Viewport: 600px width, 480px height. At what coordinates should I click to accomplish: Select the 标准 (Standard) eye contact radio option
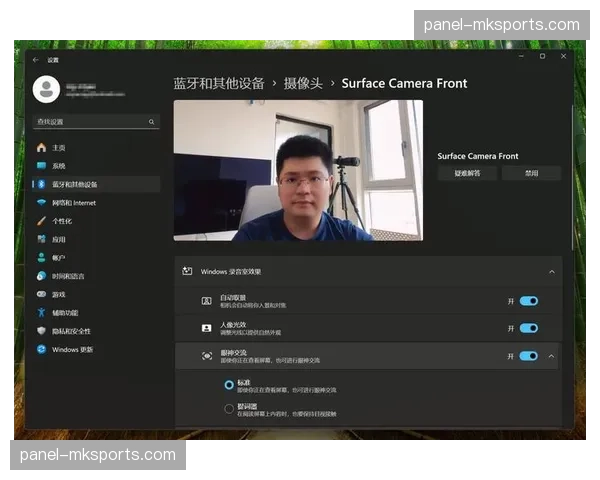point(229,384)
